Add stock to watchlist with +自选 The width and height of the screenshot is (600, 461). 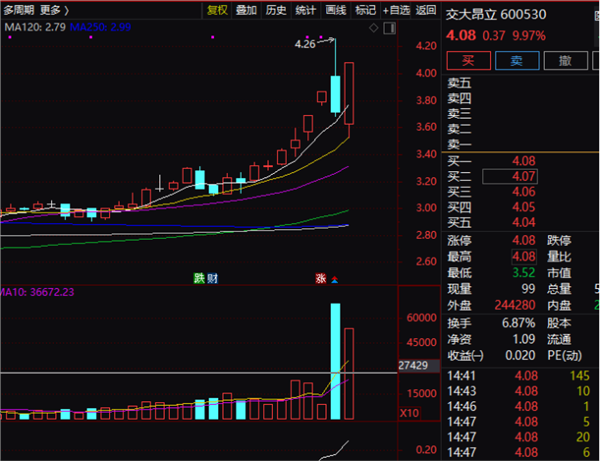coord(396,10)
